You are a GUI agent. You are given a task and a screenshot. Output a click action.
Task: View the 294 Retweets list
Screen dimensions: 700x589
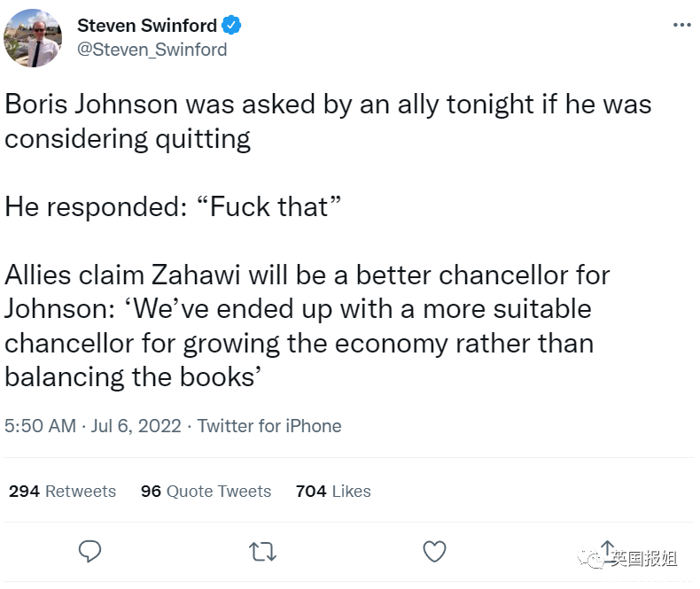coord(63,491)
